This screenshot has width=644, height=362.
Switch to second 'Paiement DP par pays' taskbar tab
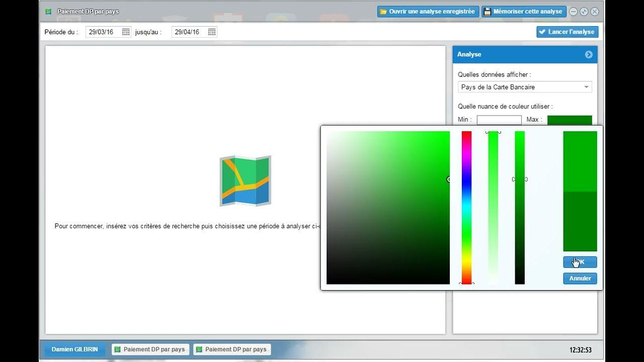point(231,349)
